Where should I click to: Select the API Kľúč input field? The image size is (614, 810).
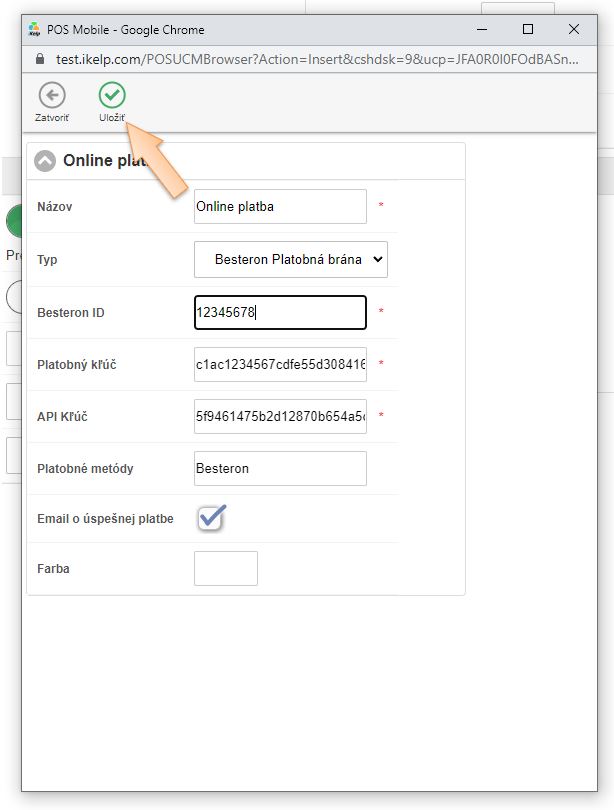(x=280, y=416)
